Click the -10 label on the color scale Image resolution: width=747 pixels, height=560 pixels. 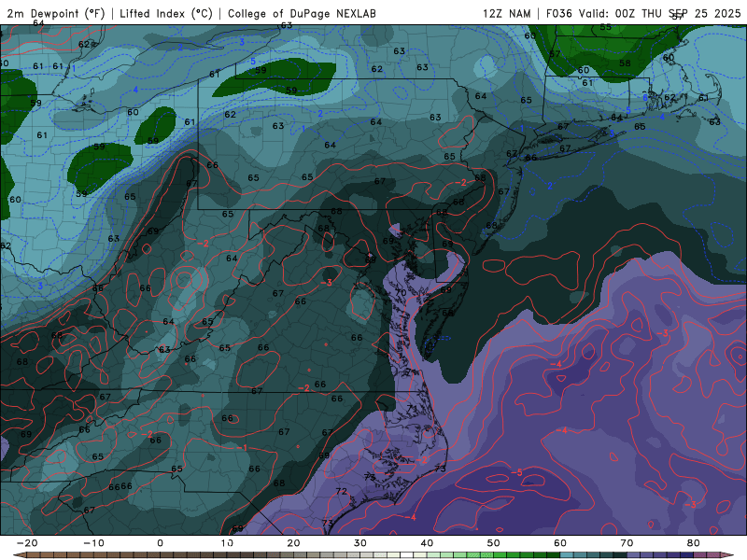pyautogui.click(x=93, y=543)
